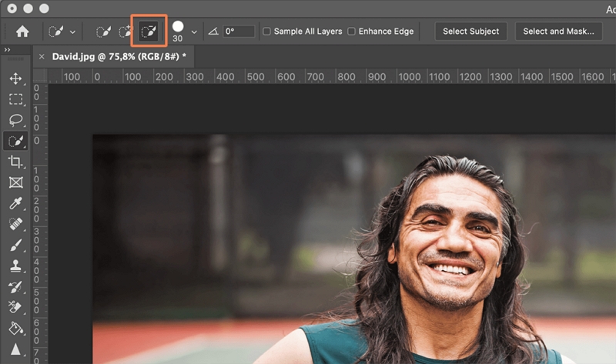
Task: Select the Clone Stamp tool
Action: 15,266
